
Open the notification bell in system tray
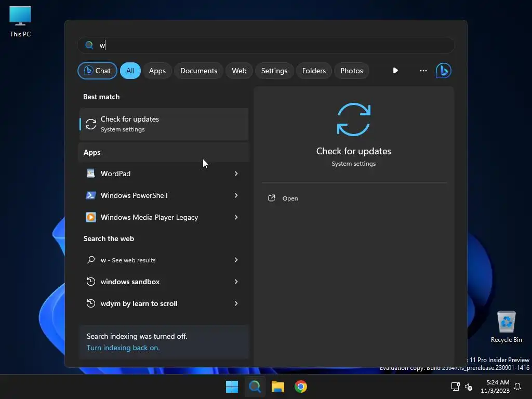pyautogui.click(x=518, y=387)
